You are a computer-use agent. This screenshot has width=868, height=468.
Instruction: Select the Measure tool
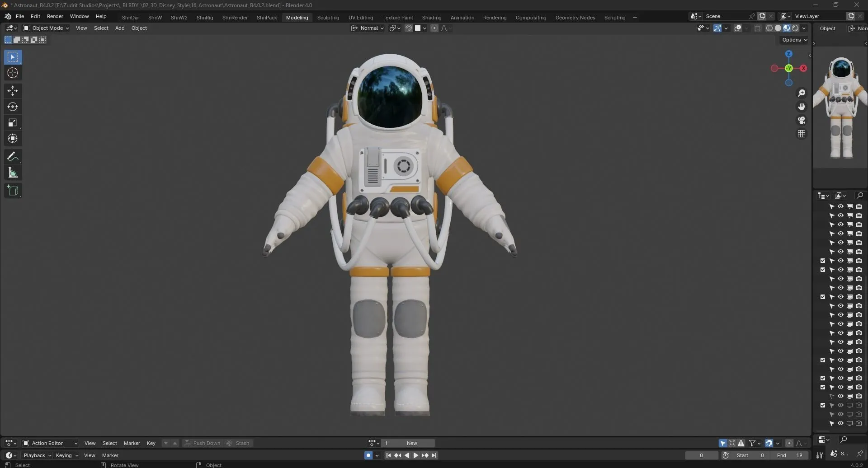[12, 172]
